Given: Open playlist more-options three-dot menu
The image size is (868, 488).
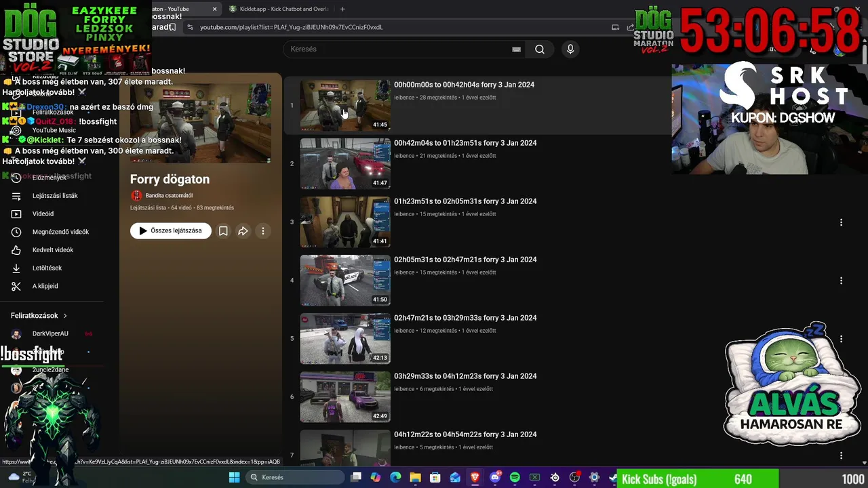Looking at the screenshot, I should 263,231.
